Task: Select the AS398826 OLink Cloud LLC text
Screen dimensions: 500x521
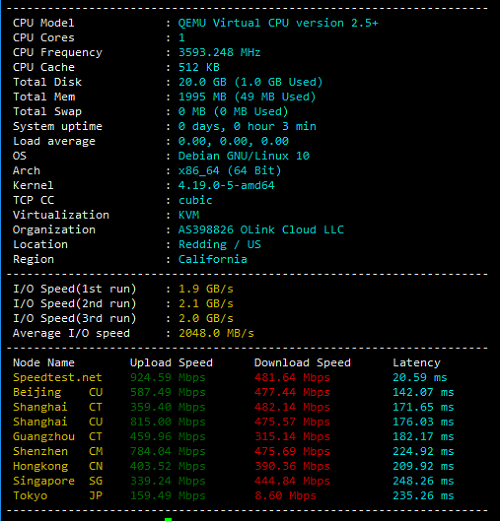Action: [261, 230]
